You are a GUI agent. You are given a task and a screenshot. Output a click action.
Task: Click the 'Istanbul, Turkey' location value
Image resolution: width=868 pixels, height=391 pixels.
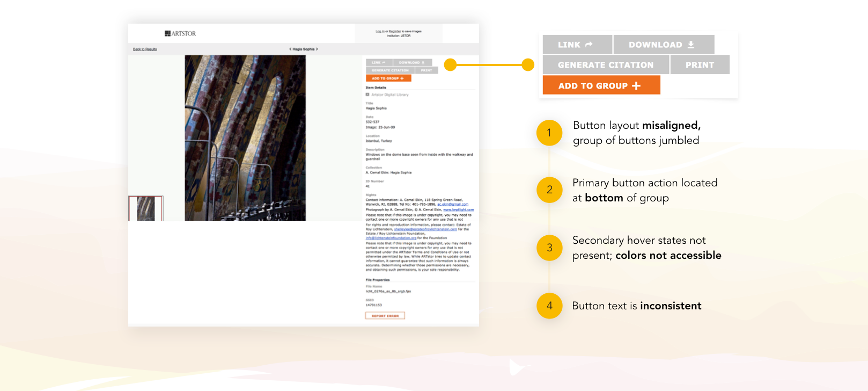[x=379, y=141]
